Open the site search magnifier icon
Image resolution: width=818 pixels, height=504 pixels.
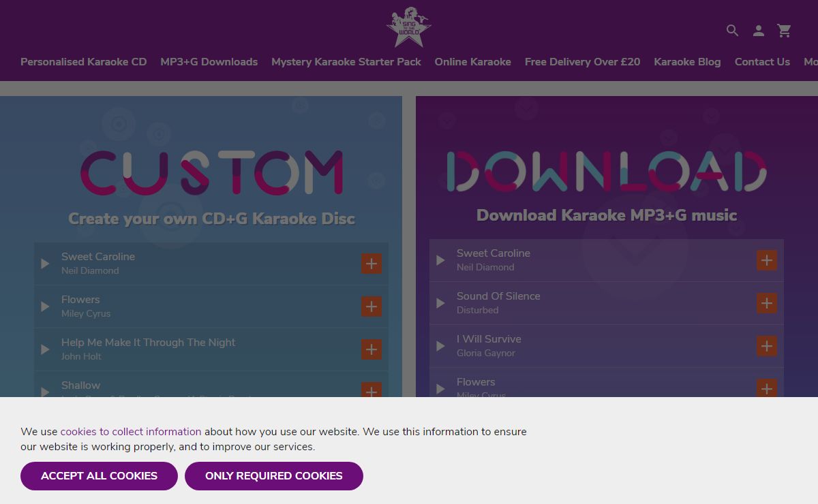point(732,30)
